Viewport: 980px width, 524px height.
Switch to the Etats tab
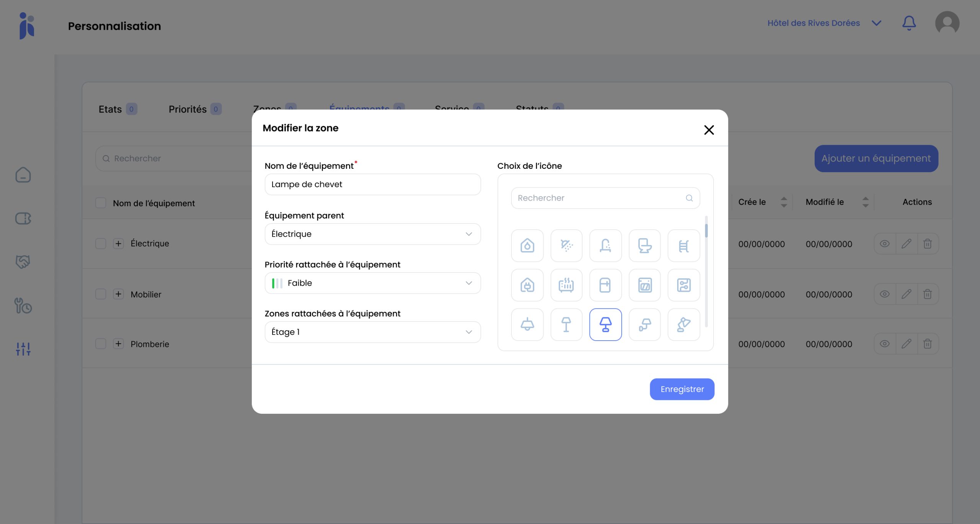(110, 109)
